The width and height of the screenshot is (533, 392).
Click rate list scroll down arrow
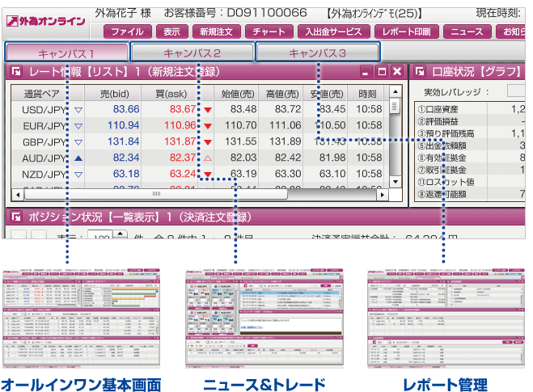pos(395,182)
